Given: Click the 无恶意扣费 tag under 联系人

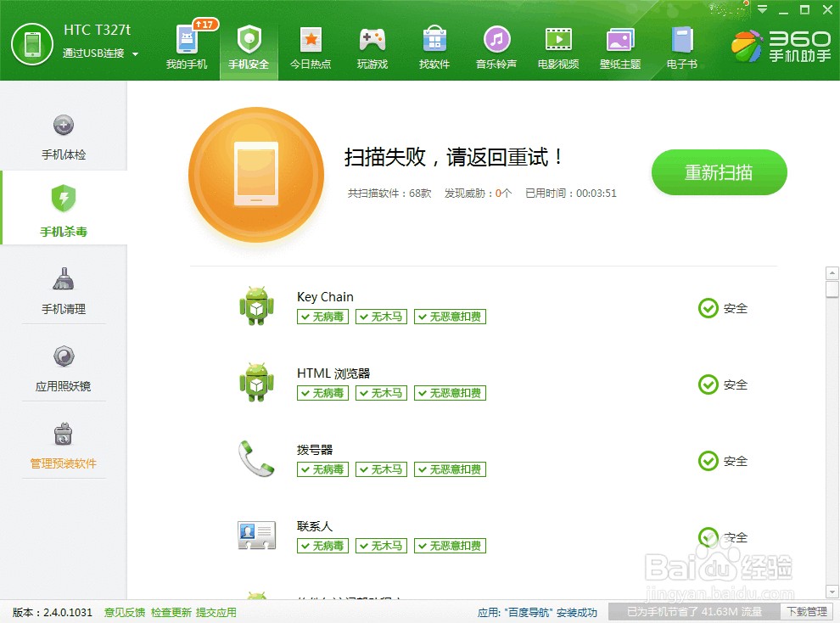Looking at the screenshot, I should 450,546.
